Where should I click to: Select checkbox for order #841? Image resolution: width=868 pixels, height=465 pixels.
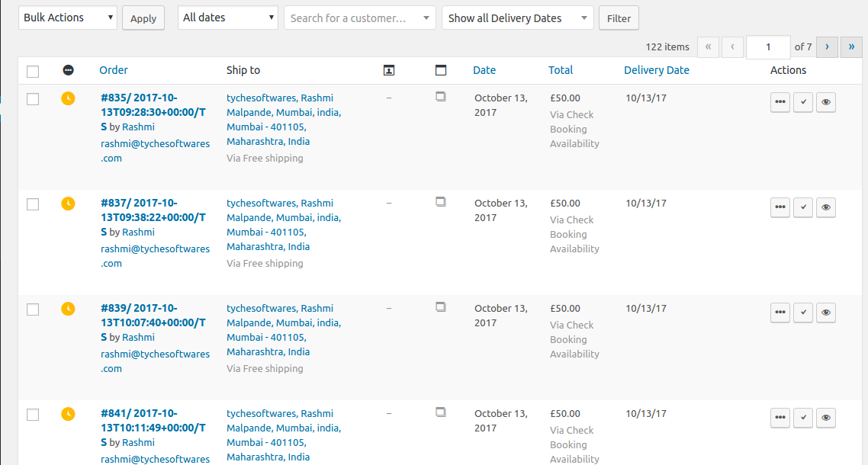pos(33,415)
